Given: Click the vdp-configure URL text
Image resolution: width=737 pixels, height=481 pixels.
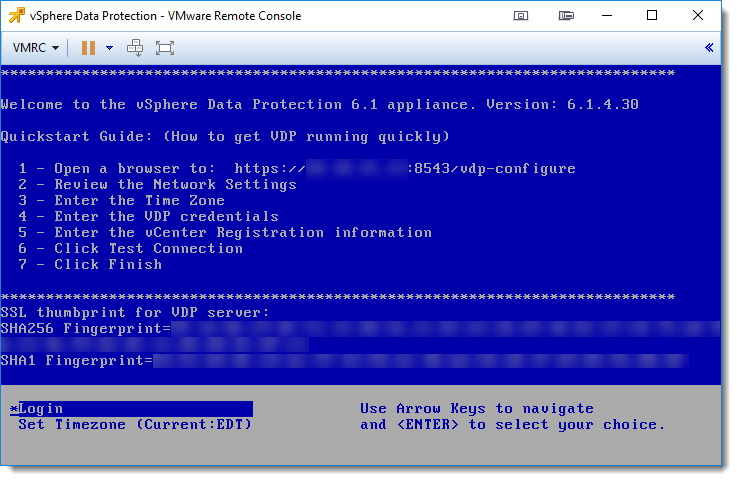Looking at the screenshot, I should 405,168.
